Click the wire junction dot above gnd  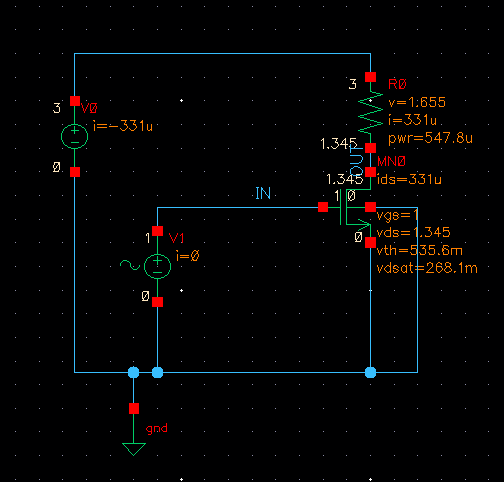tap(134, 372)
